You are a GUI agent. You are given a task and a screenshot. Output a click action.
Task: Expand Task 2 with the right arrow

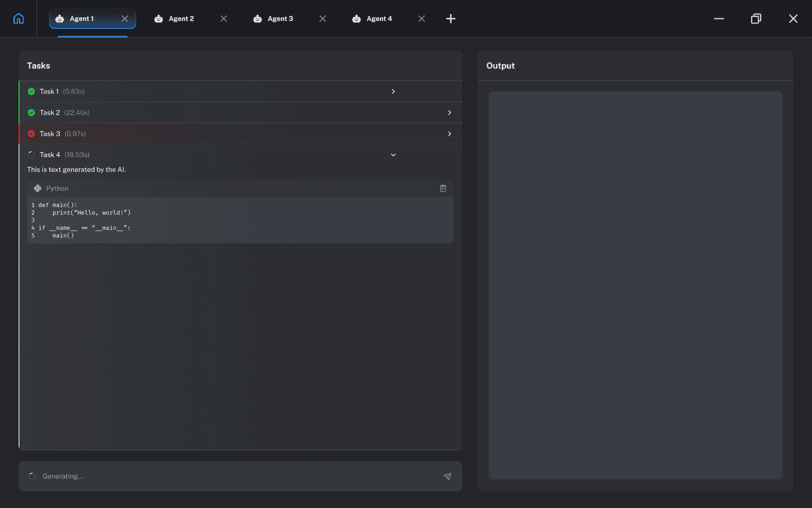tap(450, 112)
